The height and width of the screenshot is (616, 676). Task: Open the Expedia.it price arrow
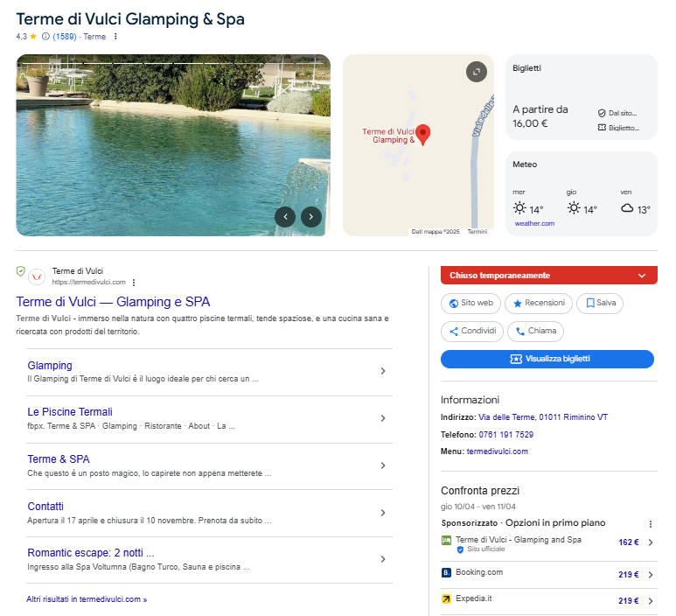click(651, 601)
